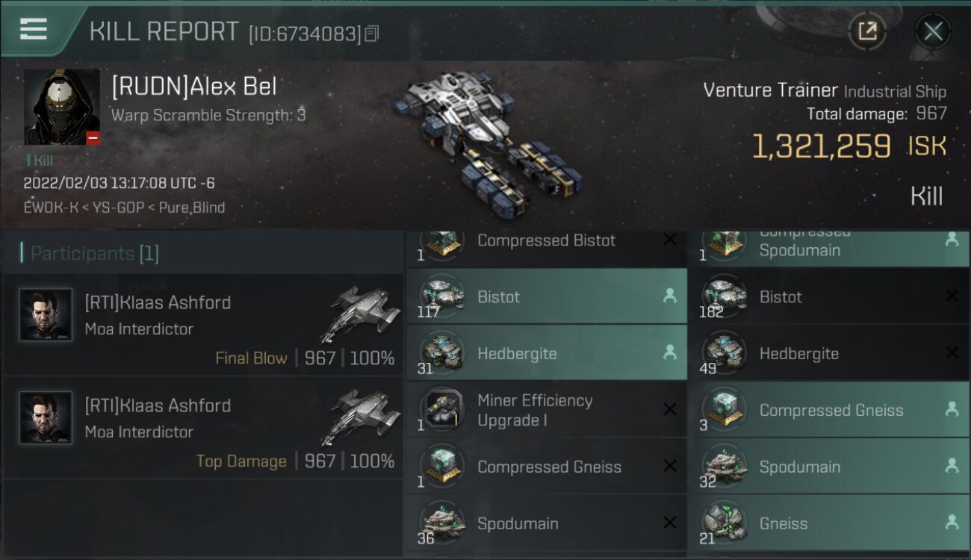Open Alex Bel's character portrait
971x560 pixels.
(62, 108)
